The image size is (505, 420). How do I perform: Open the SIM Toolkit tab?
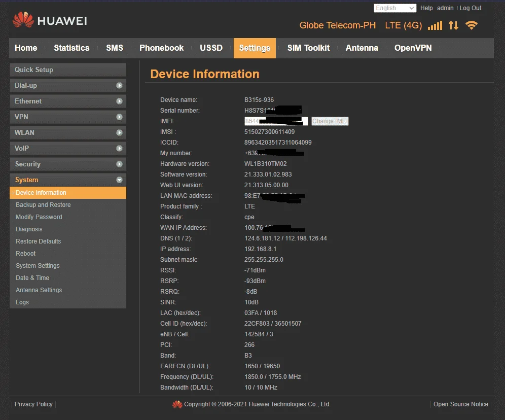309,48
